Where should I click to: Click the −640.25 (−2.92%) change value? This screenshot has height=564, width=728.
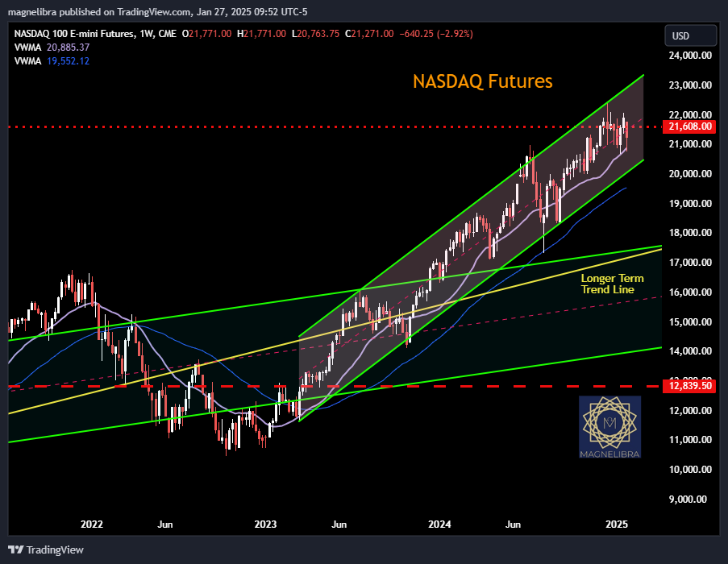436,33
